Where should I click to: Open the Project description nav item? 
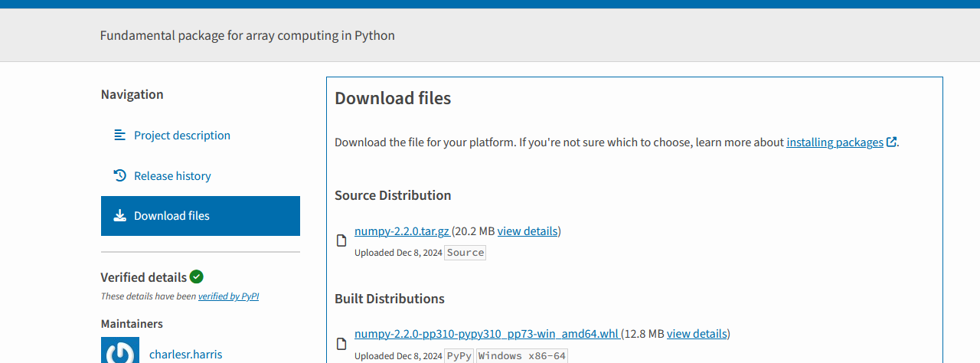pyautogui.click(x=201, y=135)
